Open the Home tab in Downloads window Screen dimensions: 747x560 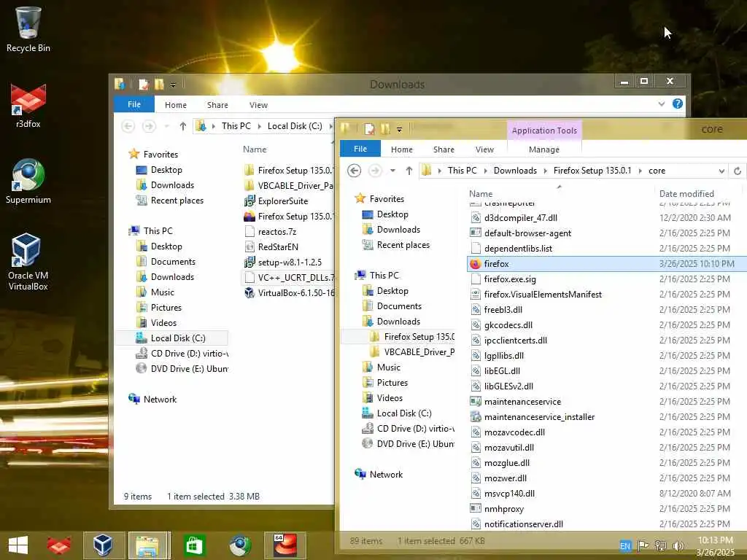(x=176, y=105)
